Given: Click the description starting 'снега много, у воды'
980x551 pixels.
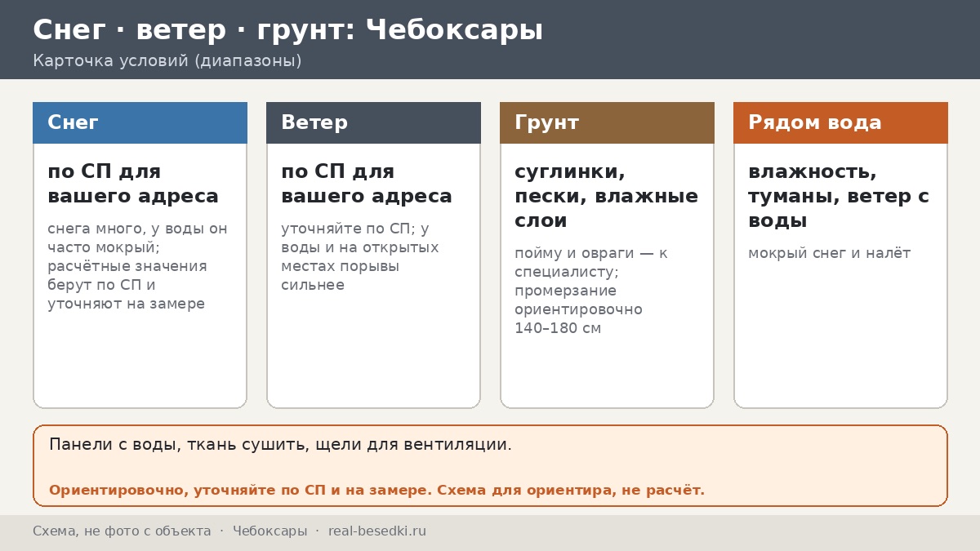Looking at the screenshot, I should coord(137,266).
